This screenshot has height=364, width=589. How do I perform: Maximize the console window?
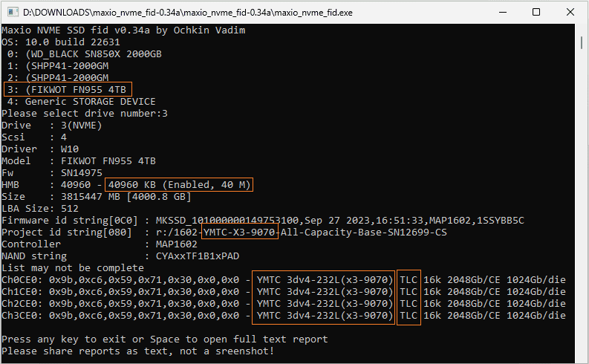coord(536,12)
